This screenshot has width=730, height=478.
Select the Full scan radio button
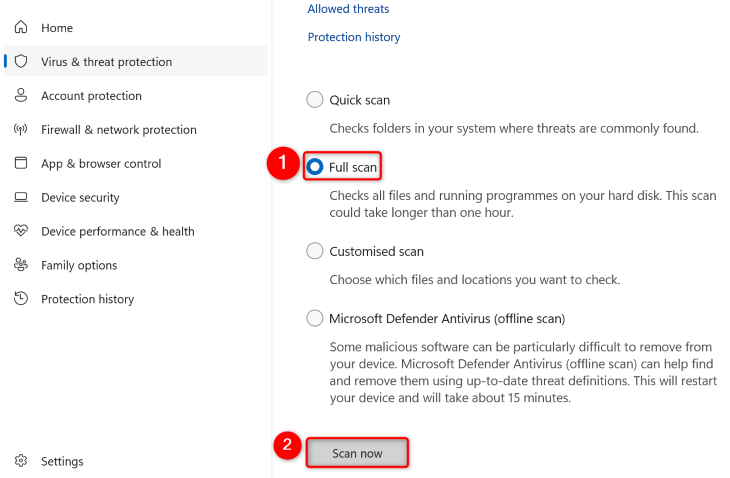click(315, 167)
